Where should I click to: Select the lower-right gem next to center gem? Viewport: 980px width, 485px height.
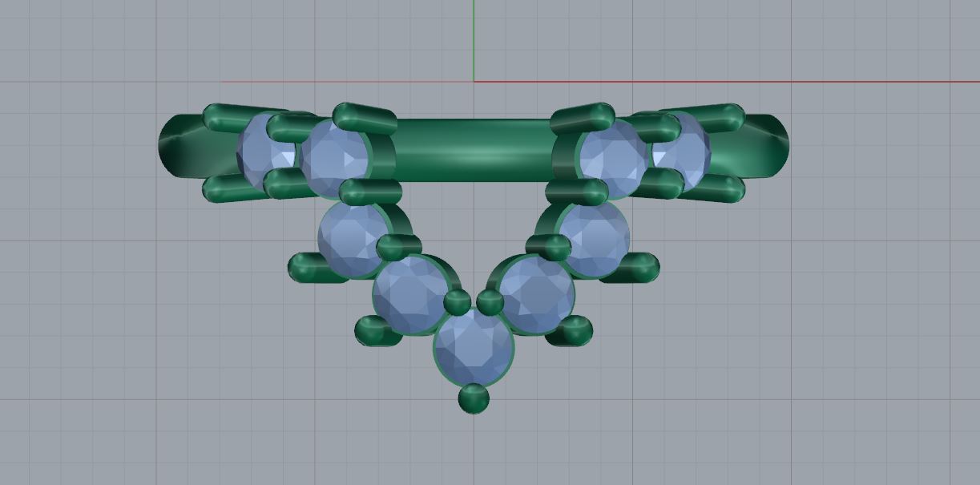click(x=537, y=293)
